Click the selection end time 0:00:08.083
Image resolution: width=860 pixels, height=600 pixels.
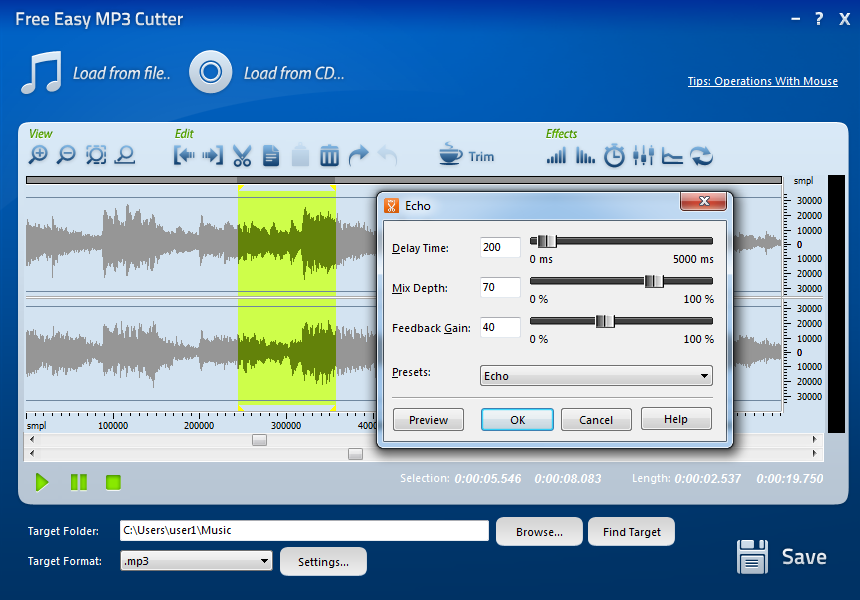tap(568, 479)
